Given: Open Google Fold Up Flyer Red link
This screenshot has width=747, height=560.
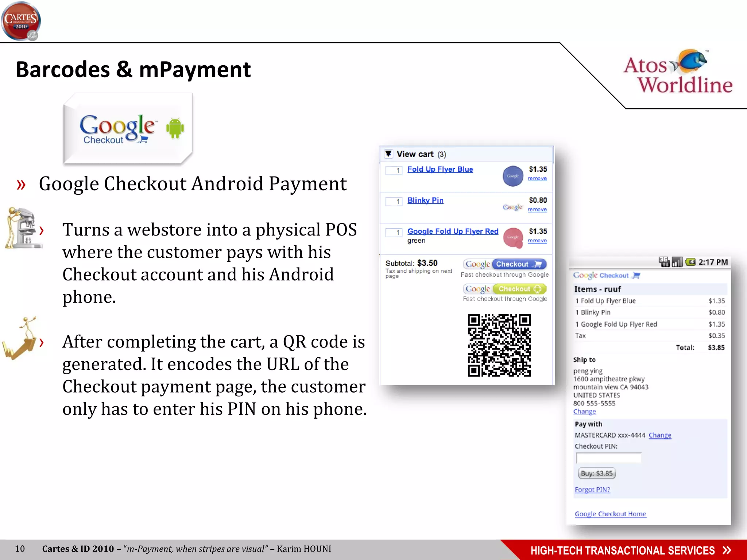Looking at the screenshot, I should click(453, 231).
